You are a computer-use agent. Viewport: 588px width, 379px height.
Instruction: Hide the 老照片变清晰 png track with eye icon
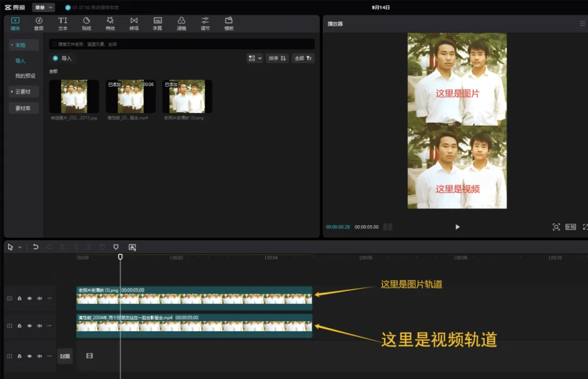(29, 299)
